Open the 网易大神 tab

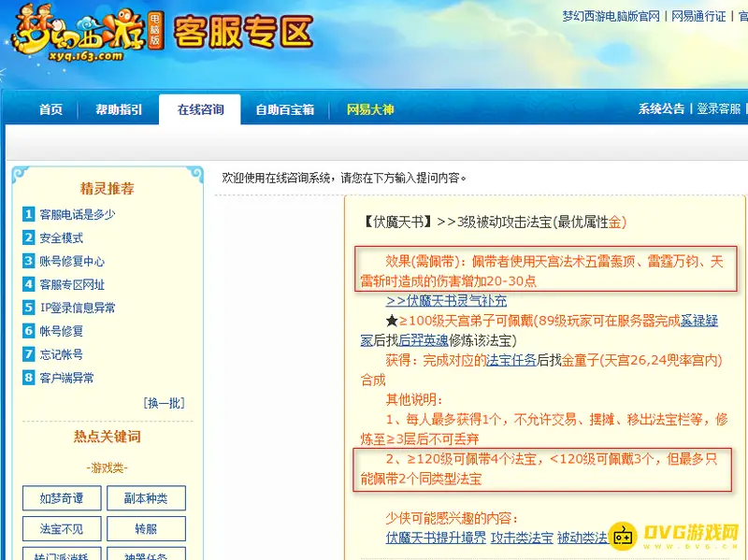369,109
